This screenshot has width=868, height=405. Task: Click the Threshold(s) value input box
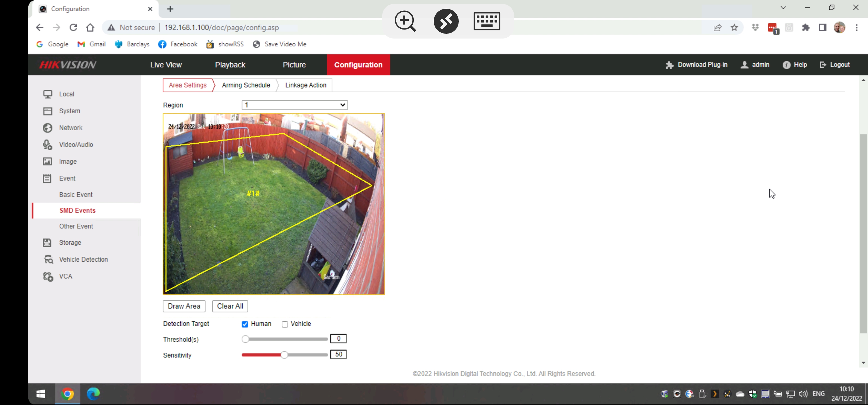click(338, 339)
